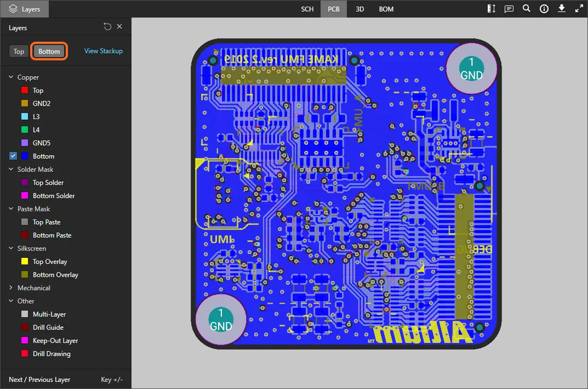This screenshot has height=389, width=588.
Task: Select the Top side button
Action: tap(19, 52)
